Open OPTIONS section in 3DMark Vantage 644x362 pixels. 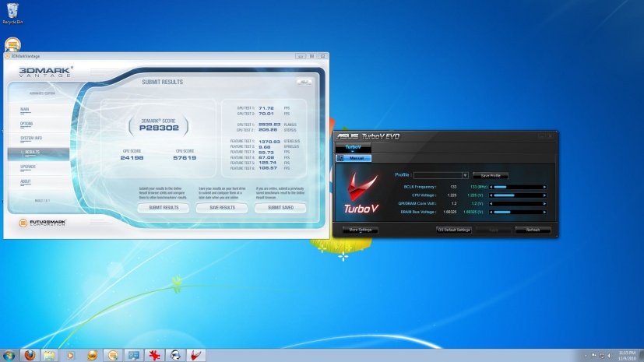(26, 124)
